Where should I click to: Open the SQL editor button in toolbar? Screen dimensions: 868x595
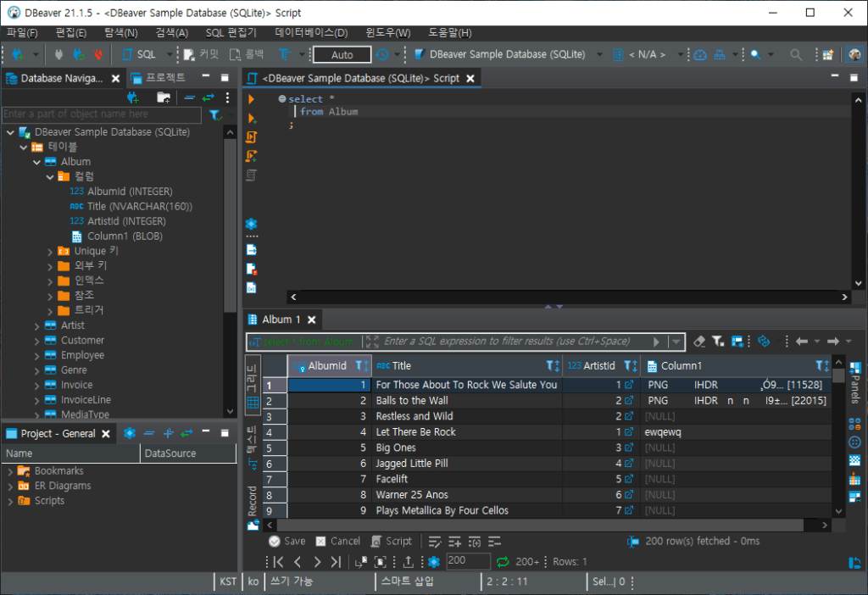(x=139, y=54)
